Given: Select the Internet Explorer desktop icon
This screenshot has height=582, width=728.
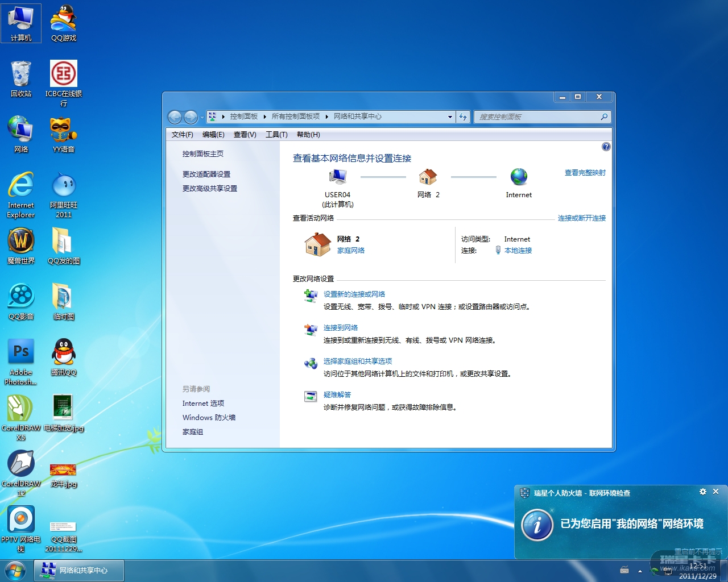Looking at the screenshot, I should tap(21, 195).
